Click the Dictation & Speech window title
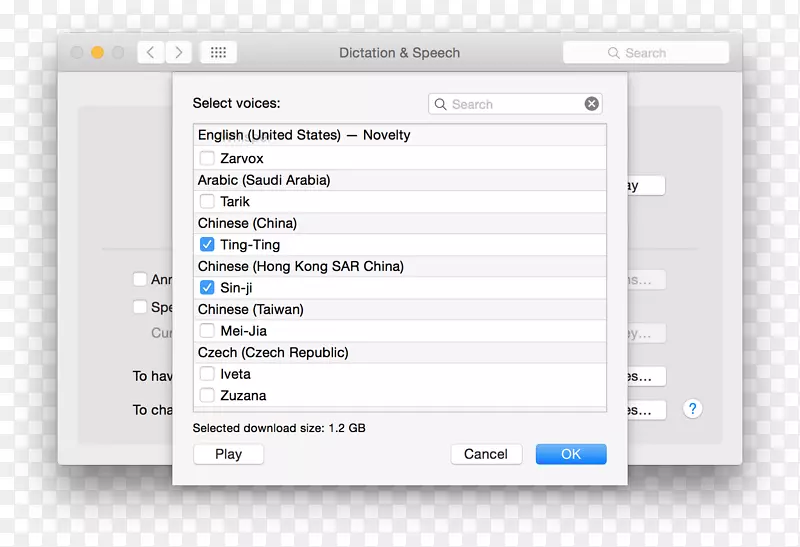Image resolution: width=800 pixels, height=547 pixels. (x=399, y=53)
